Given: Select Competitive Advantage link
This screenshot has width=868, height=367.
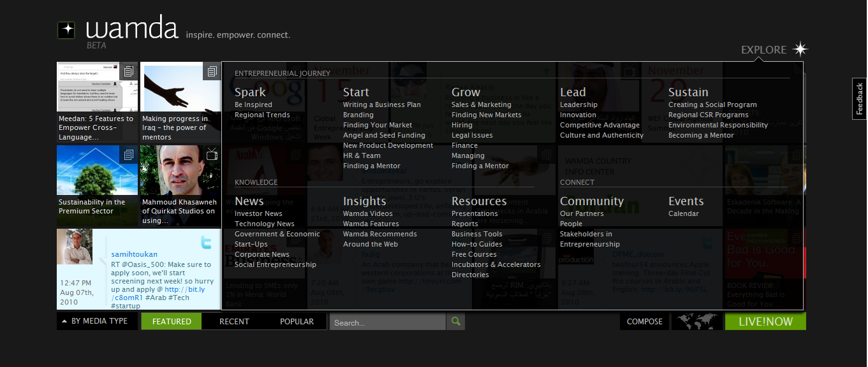Looking at the screenshot, I should pyautogui.click(x=600, y=125).
